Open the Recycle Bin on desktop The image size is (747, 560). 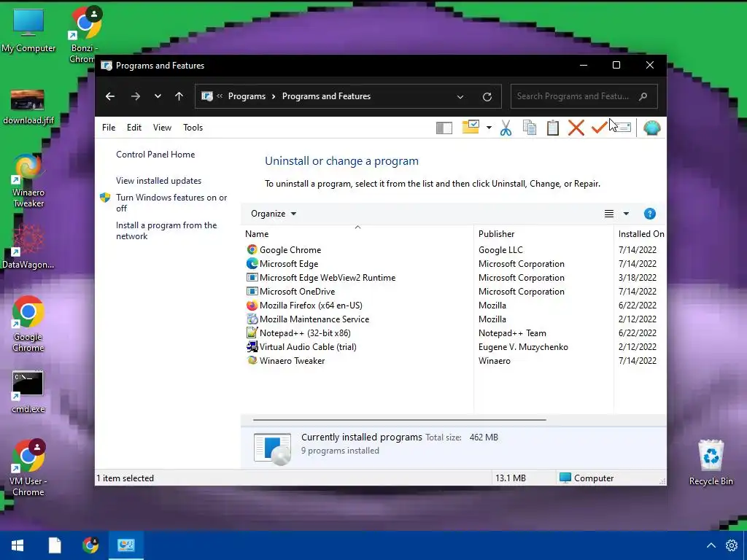point(711,462)
